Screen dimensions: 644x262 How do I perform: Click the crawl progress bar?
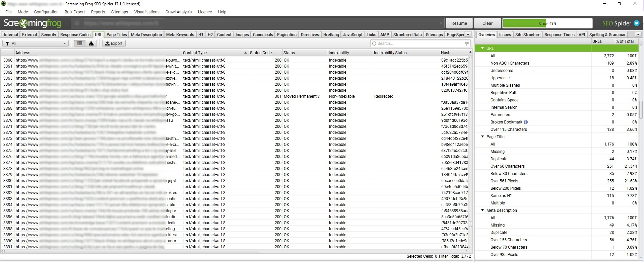click(x=547, y=23)
